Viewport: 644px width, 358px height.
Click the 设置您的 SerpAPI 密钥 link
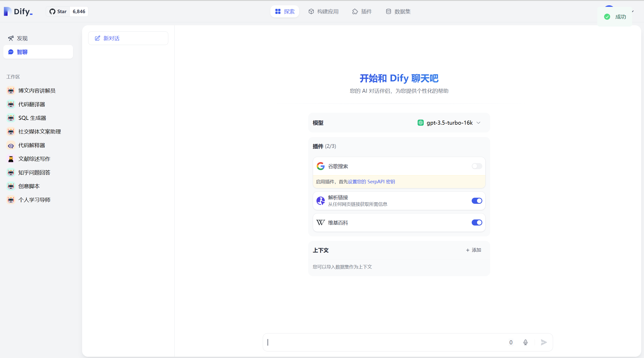371,182
